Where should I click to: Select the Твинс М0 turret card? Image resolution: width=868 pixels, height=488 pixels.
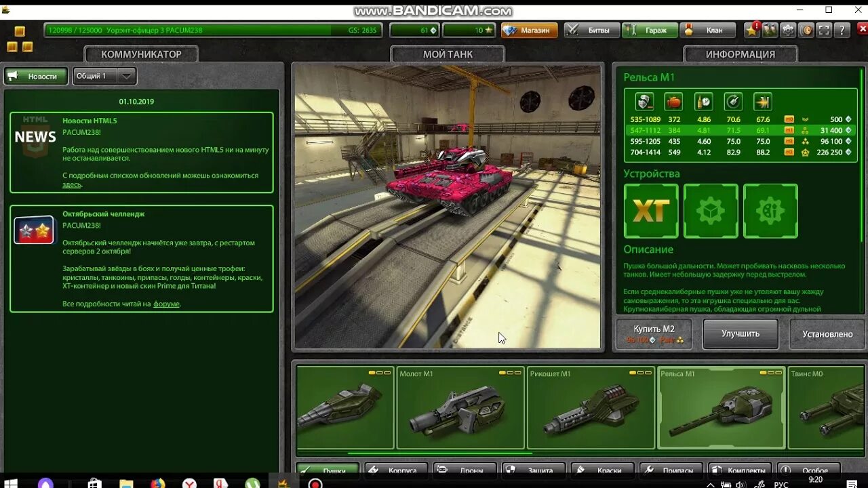tap(827, 408)
